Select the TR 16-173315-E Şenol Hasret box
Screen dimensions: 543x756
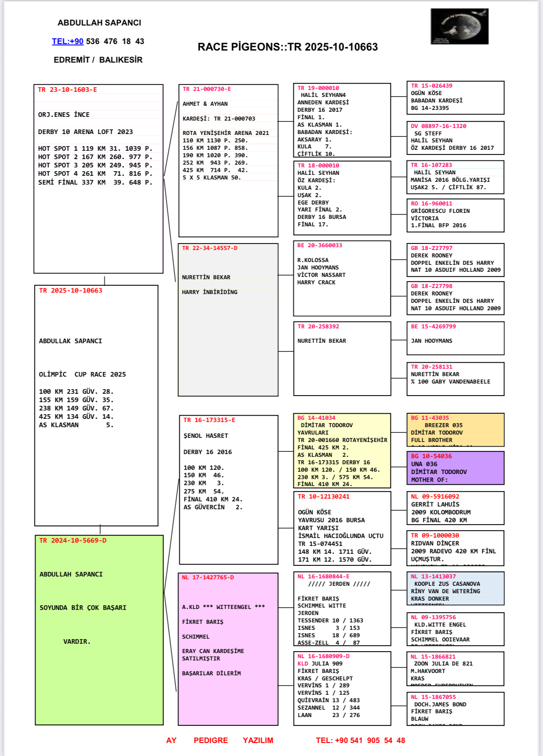[x=228, y=489]
